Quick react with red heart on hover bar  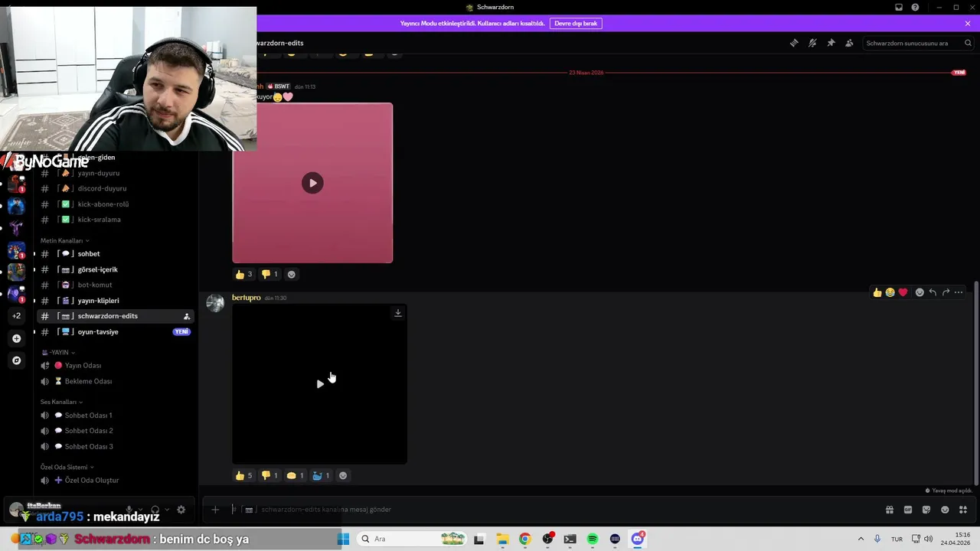pyautogui.click(x=903, y=292)
